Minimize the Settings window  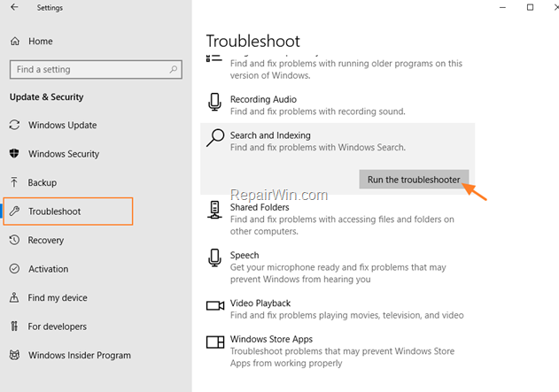coord(502,7)
